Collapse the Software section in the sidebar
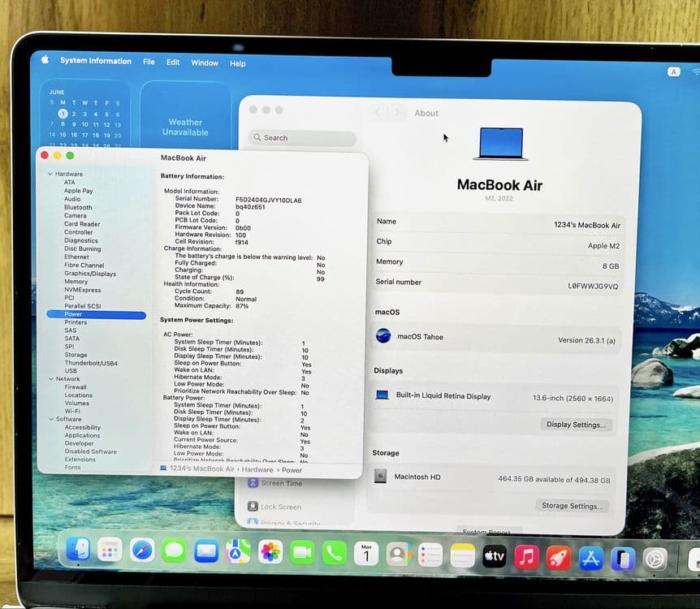This screenshot has width=700, height=609. tap(51, 419)
